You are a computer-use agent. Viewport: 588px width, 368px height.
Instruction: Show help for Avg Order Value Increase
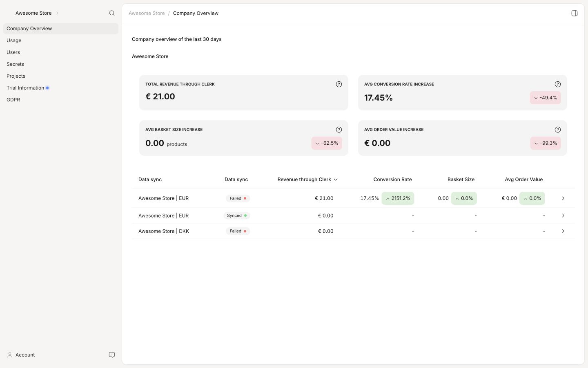click(558, 130)
